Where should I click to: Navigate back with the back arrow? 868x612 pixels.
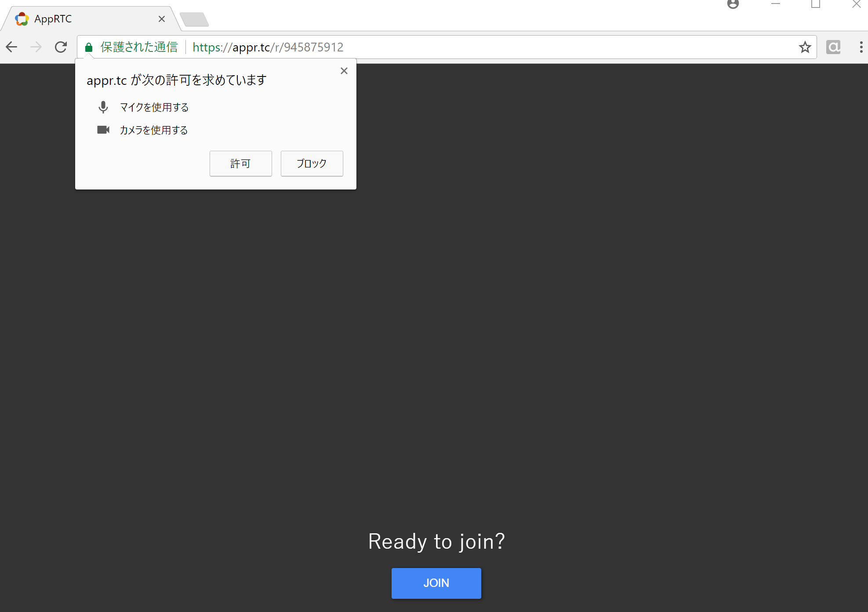11,47
